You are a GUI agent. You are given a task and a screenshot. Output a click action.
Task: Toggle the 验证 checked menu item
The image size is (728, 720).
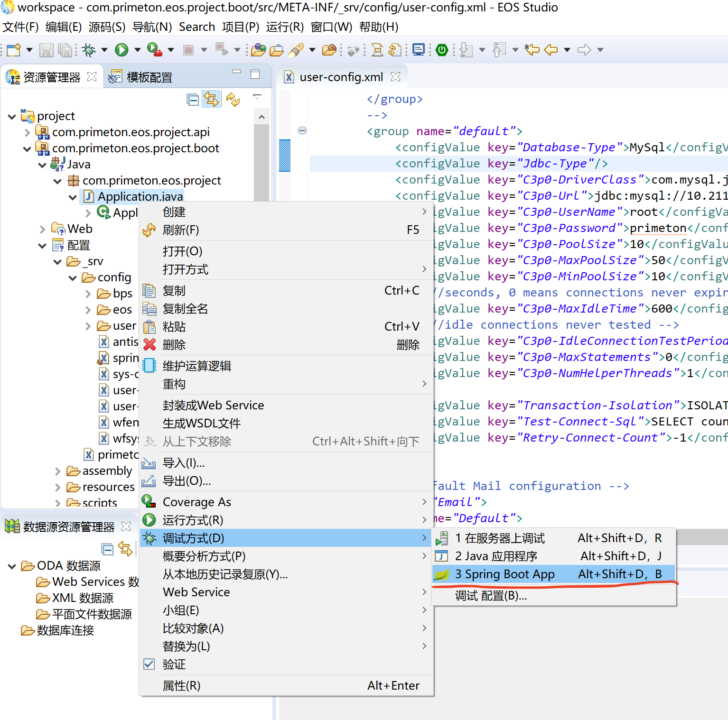tap(174, 665)
